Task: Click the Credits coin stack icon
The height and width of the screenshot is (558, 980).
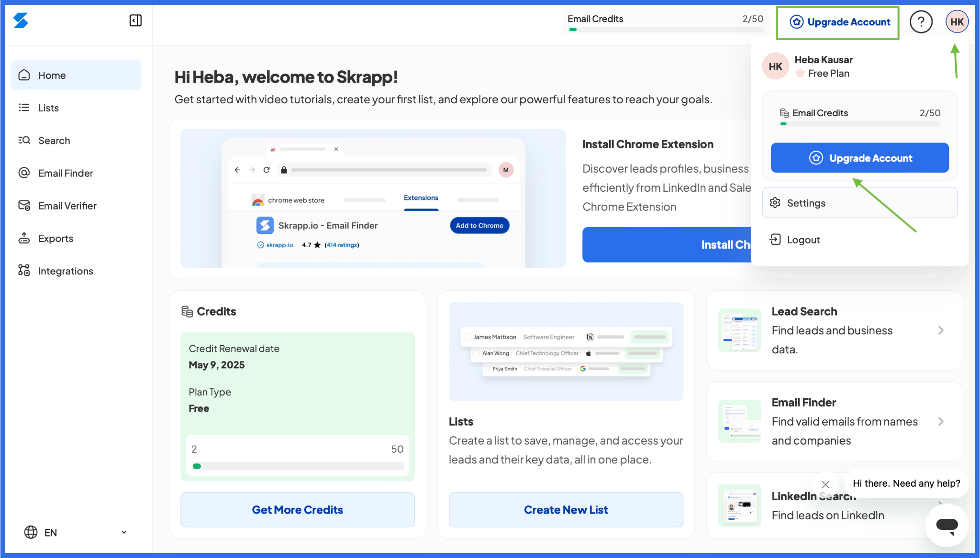Action: [x=187, y=311]
